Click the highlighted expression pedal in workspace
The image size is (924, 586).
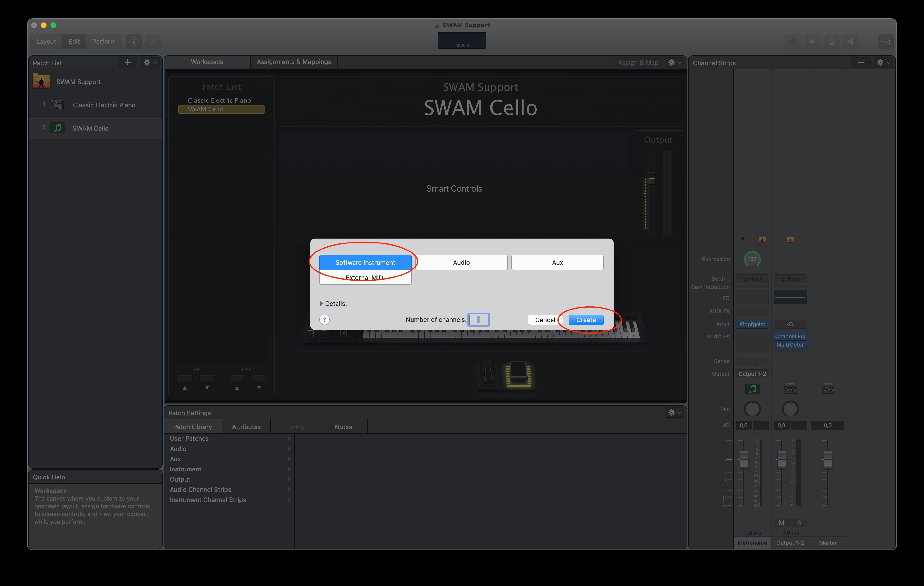pyautogui.click(x=518, y=374)
